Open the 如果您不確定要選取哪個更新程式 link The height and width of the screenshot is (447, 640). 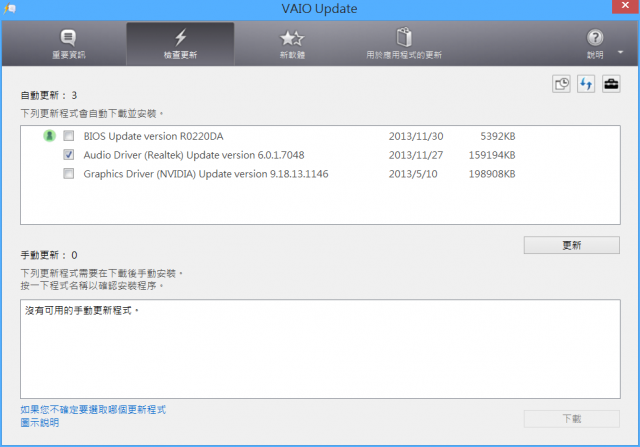point(93,409)
